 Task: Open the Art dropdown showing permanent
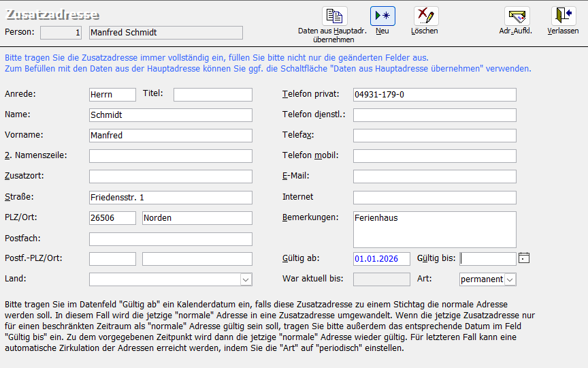tap(510, 279)
